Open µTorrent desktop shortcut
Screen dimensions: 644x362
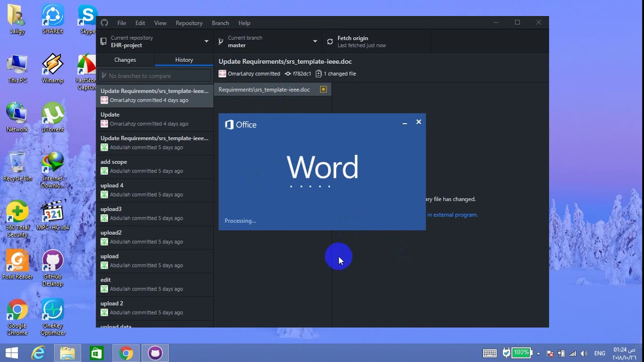pyautogui.click(x=53, y=118)
